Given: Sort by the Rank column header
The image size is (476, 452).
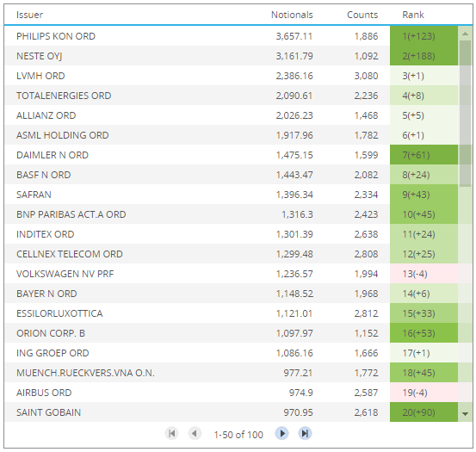Looking at the screenshot, I should pyautogui.click(x=413, y=15).
